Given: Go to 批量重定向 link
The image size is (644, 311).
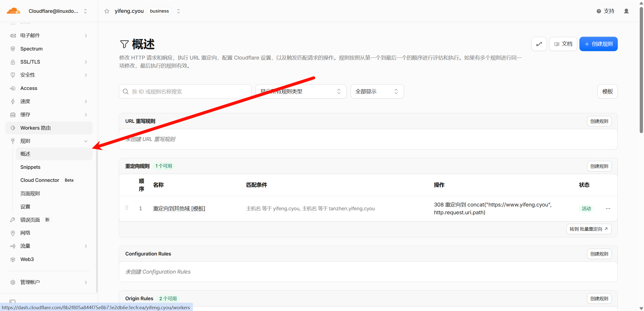Looking at the screenshot, I should 589,229.
